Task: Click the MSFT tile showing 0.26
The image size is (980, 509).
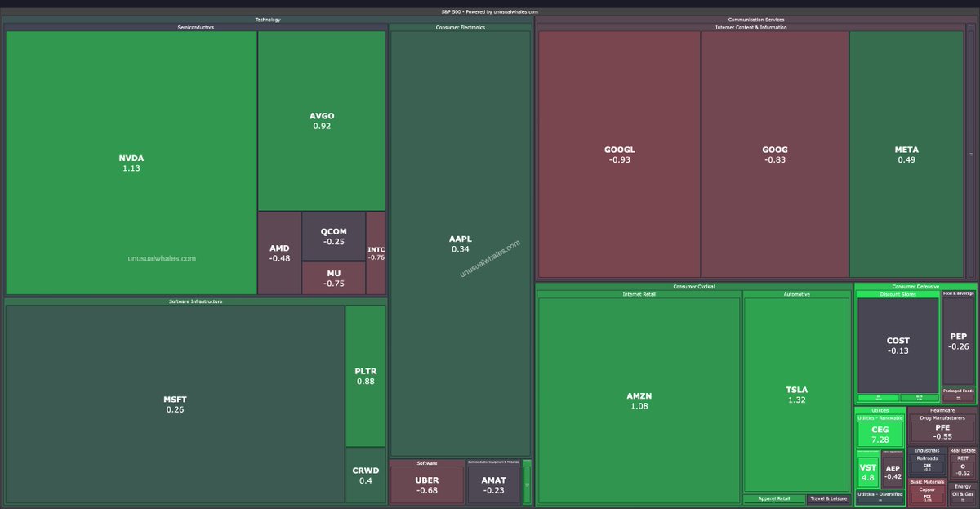Action: (175, 404)
